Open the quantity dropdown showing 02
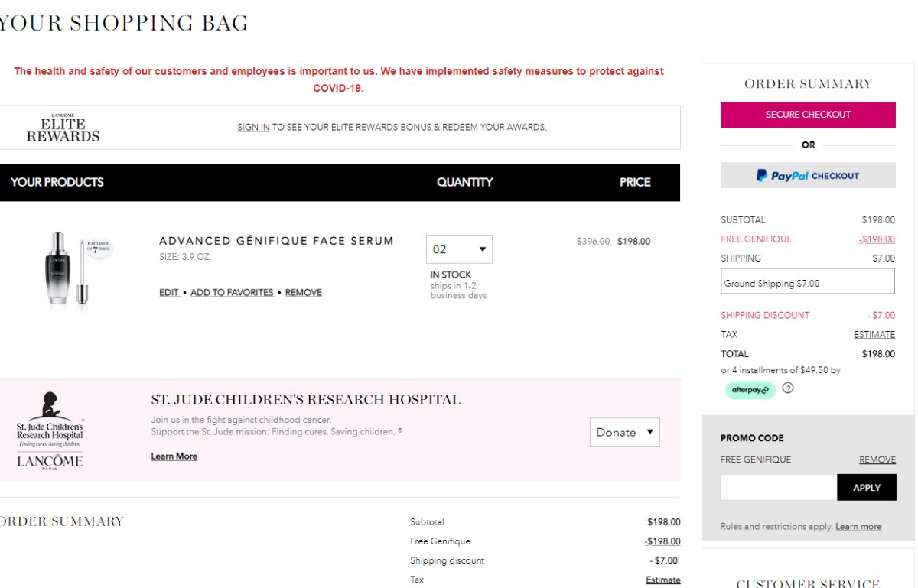The image size is (918, 588). tap(459, 249)
